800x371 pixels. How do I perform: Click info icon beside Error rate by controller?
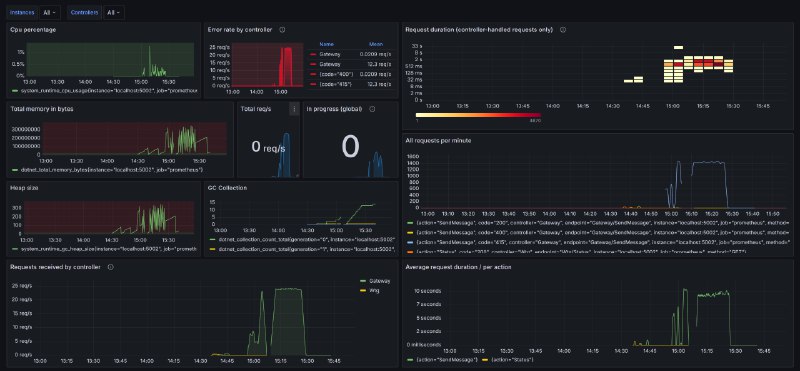pyautogui.click(x=282, y=30)
